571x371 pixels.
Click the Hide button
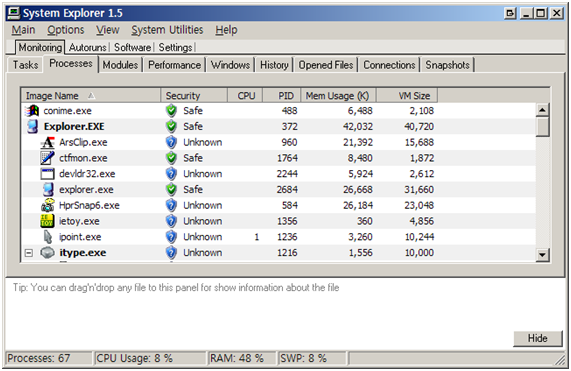tap(537, 338)
